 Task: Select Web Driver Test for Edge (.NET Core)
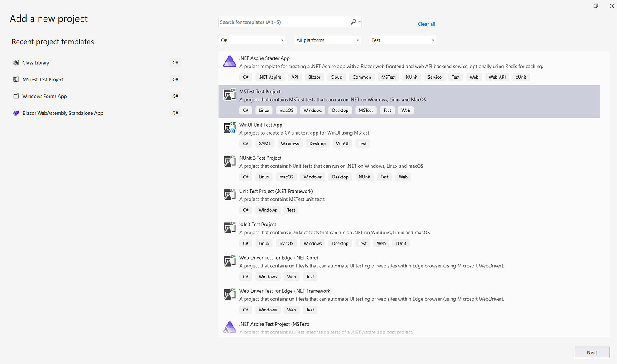[409, 268]
